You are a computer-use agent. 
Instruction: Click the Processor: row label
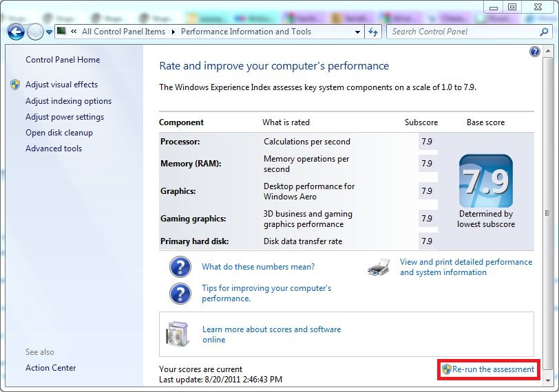point(180,142)
